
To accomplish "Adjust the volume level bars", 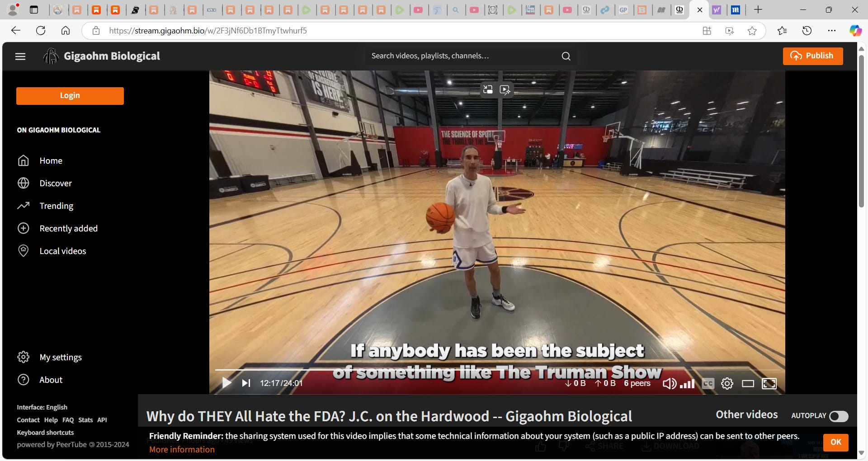I will (x=687, y=384).
